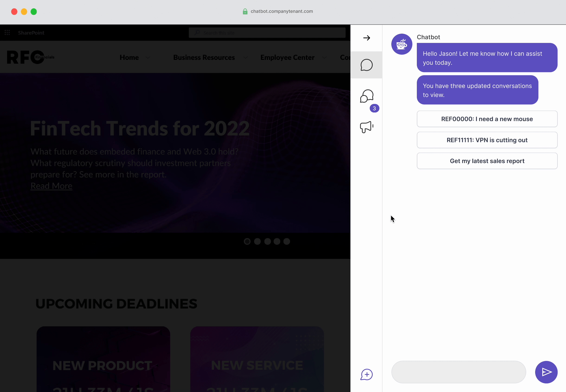Open conversations icon with badge 3

[367, 96]
